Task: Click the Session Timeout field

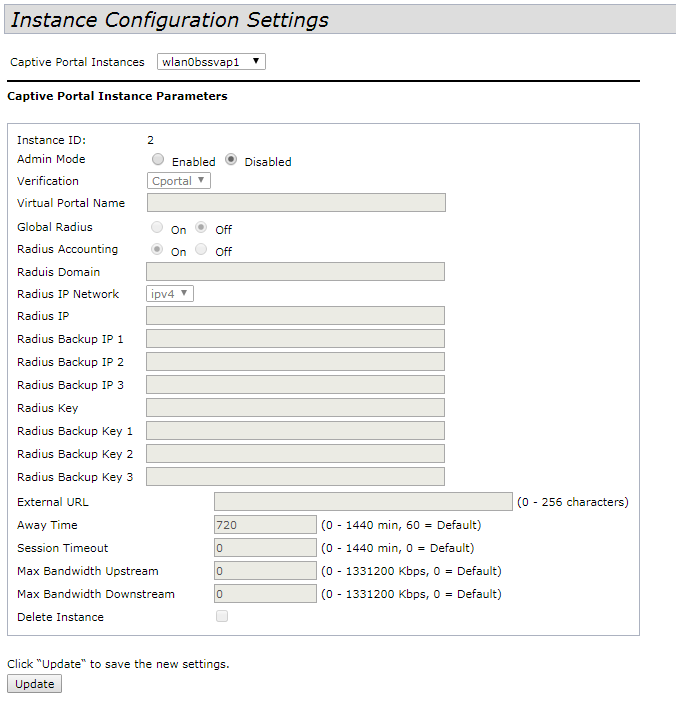Action: click(265, 548)
